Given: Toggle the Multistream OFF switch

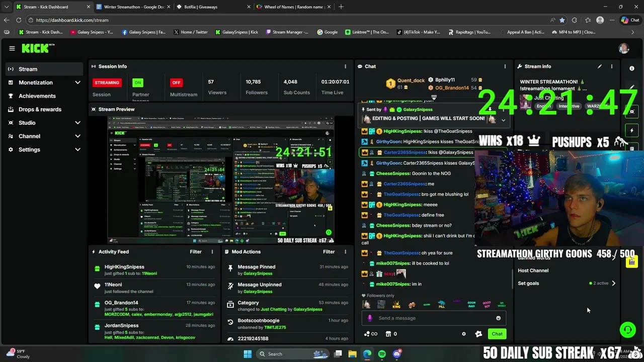Looking at the screenshot, I should (176, 82).
